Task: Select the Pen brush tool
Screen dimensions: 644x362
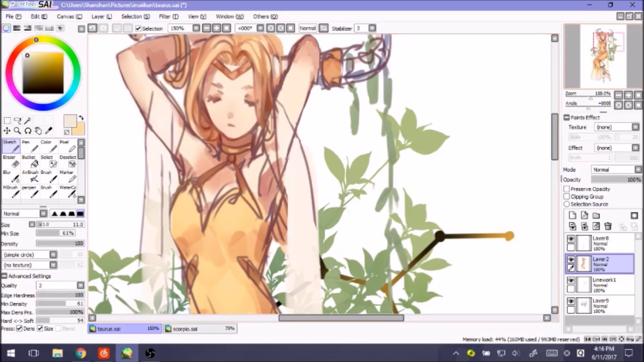Action: pos(29,146)
